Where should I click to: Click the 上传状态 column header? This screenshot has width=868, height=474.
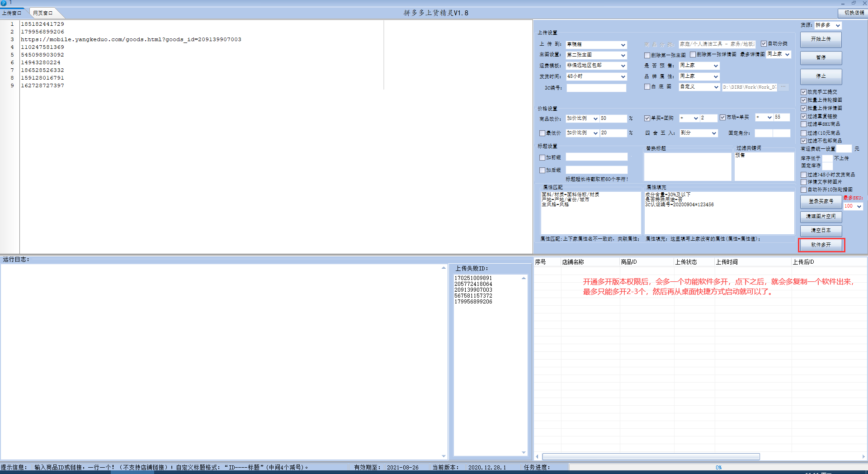(694, 262)
